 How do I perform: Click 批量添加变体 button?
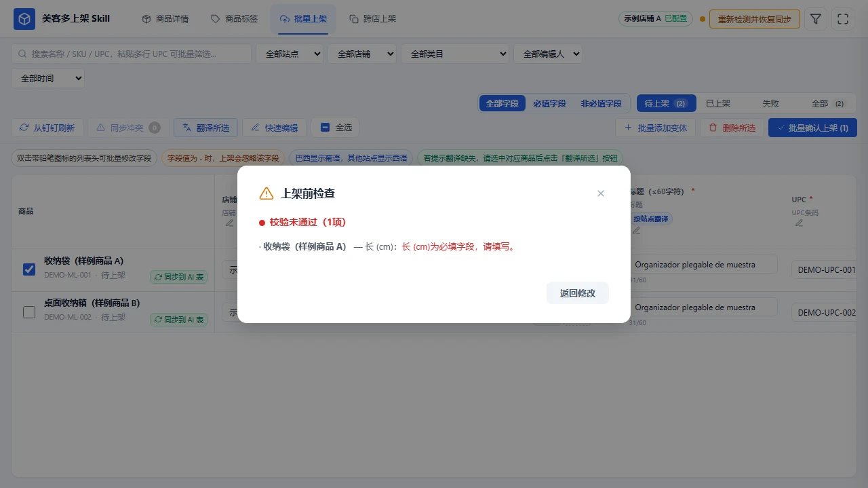click(x=655, y=128)
